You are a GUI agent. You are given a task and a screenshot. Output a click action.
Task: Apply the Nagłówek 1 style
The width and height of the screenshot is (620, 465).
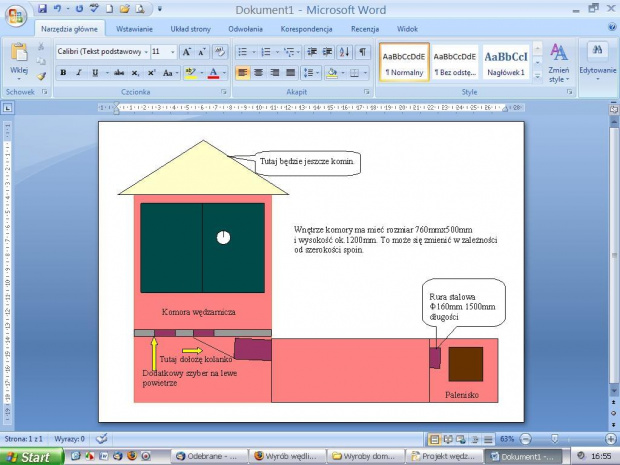(506, 62)
